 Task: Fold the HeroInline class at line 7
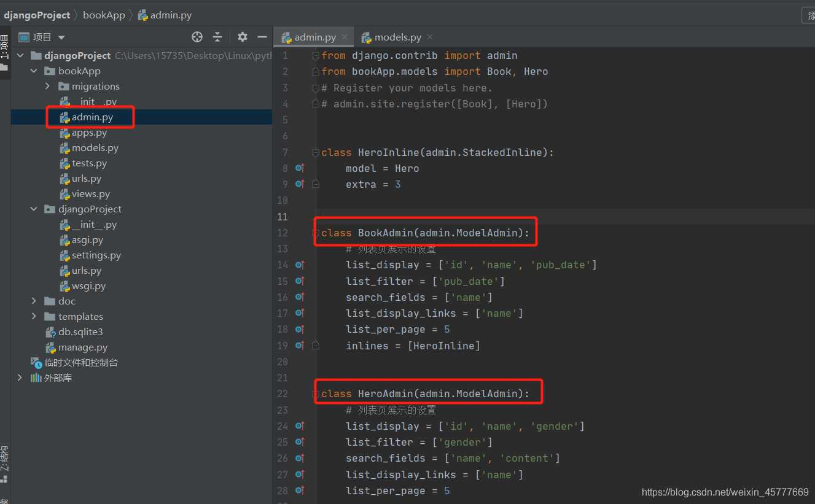tap(316, 152)
